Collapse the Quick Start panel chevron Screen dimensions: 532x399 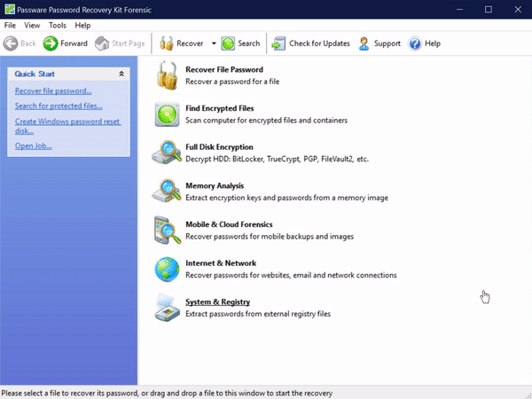coord(121,74)
